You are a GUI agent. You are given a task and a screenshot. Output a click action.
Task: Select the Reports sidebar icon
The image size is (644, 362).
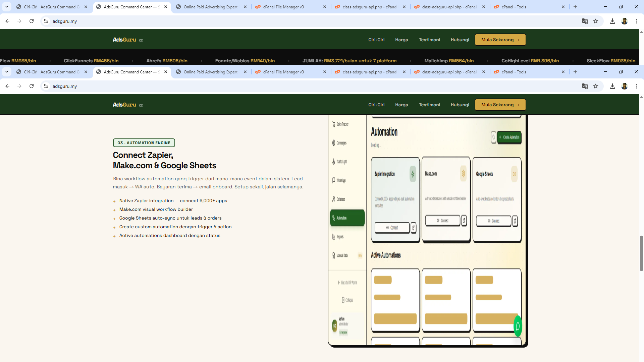pyautogui.click(x=339, y=237)
